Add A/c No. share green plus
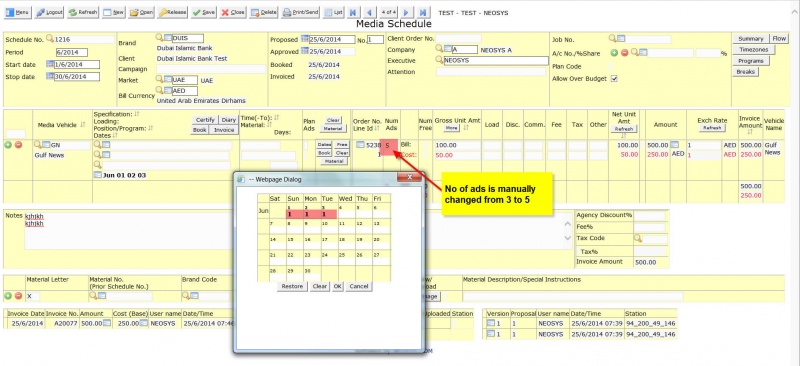 (x=614, y=53)
